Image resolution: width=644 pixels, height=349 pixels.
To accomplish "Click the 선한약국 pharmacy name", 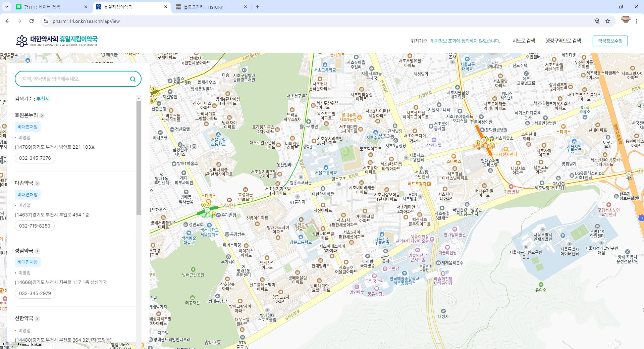I will point(24,318).
